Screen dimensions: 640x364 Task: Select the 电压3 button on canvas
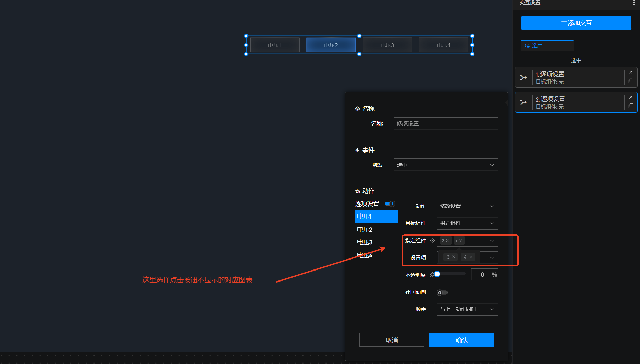click(387, 45)
